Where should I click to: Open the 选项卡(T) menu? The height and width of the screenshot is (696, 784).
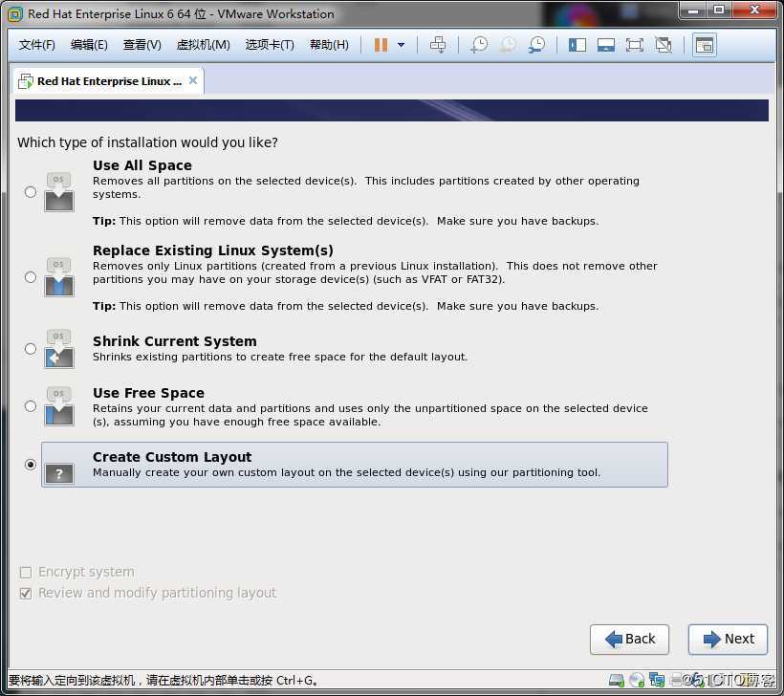270,45
